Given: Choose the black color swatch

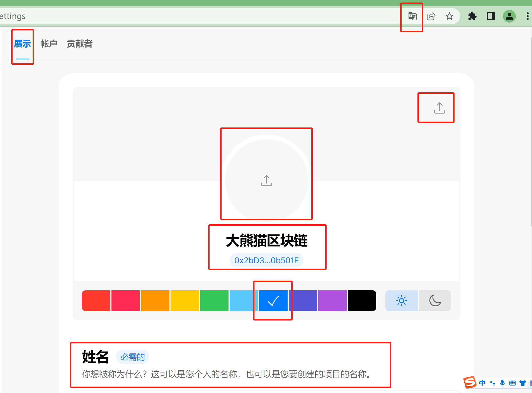Looking at the screenshot, I should [x=362, y=301].
